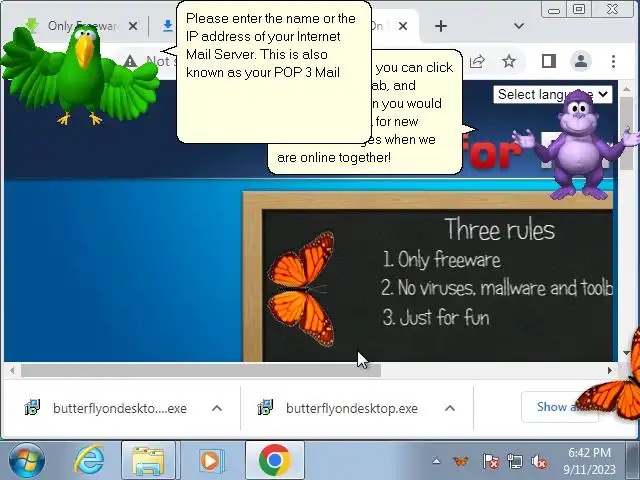Click the share page icon
640x480 pixels.
point(477,61)
